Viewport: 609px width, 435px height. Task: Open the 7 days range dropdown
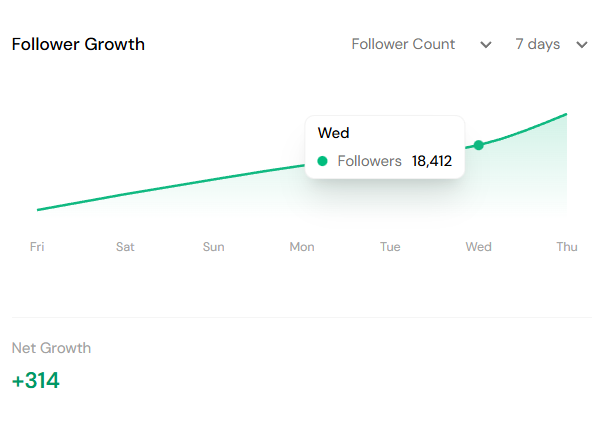click(x=537, y=44)
